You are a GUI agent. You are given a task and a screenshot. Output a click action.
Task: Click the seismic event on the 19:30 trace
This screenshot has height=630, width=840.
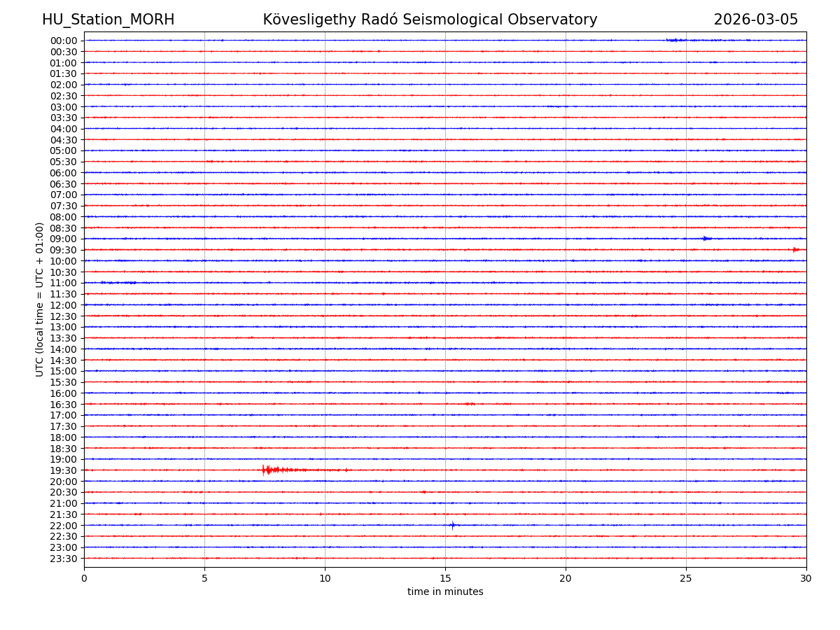[x=268, y=470]
